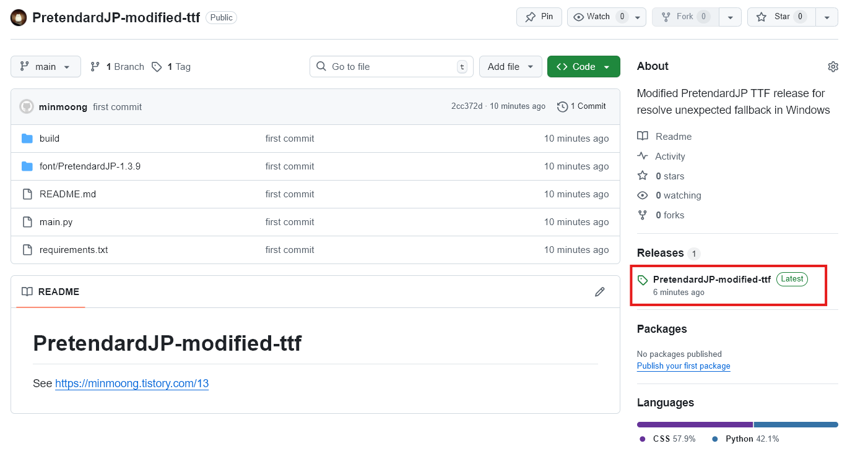This screenshot has height=454, width=868.
Task: Open the requirements.txt file
Action: (x=74, y=250)
